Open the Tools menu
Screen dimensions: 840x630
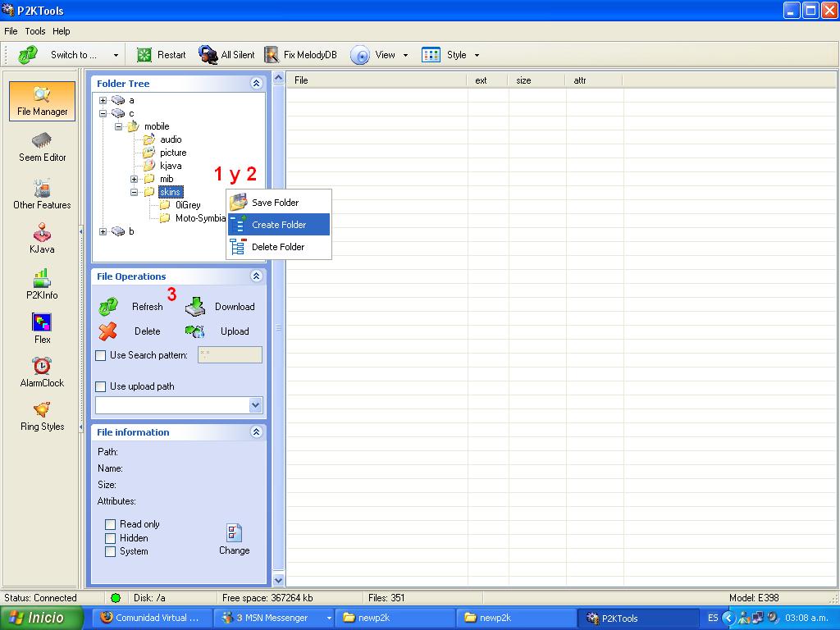pos(35,31)
